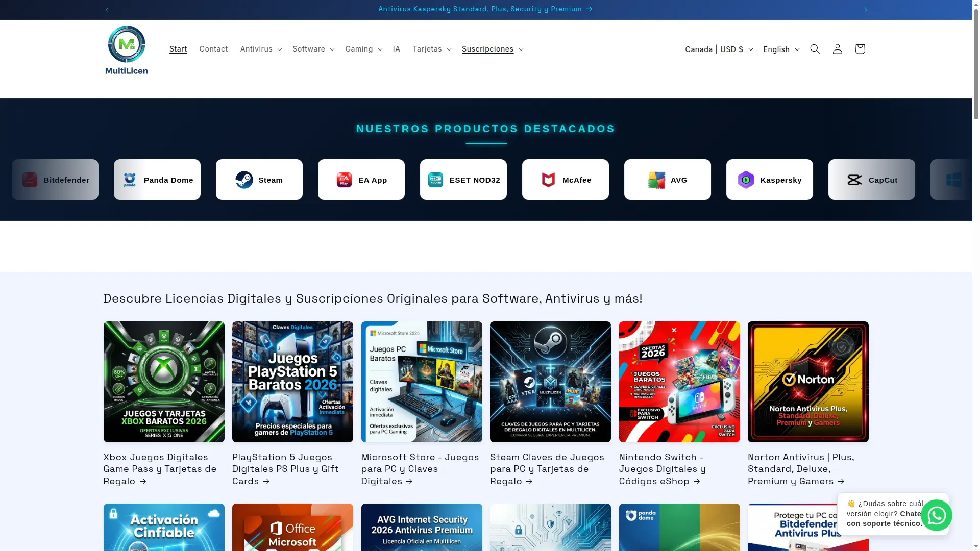Screen dimensions: 980x551
Task: Open the Canada | USD $ currency selector
Action: [719, 49]
